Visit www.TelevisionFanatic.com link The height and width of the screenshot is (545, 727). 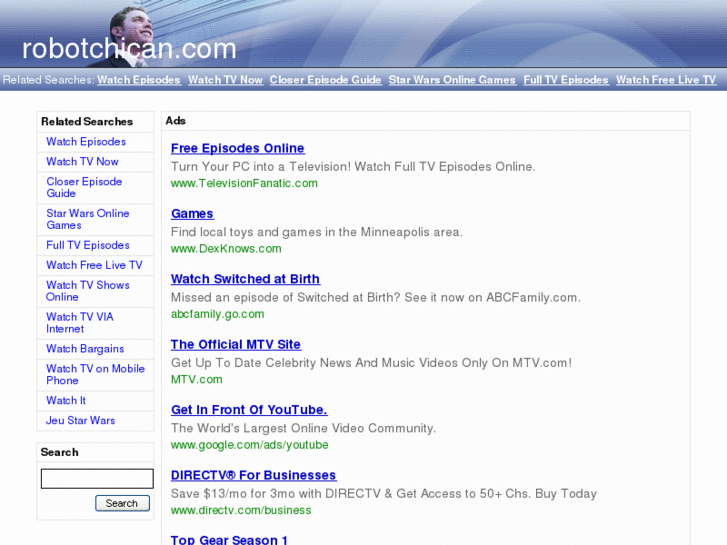244,183
